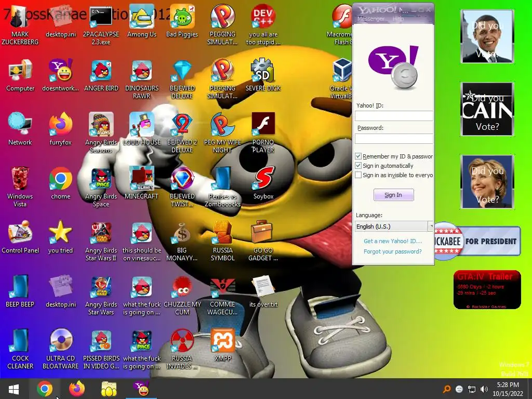This screenshot has width=532, height=399.
Task: Uncheck Sign in automatically
Action: tap(358, 166)
